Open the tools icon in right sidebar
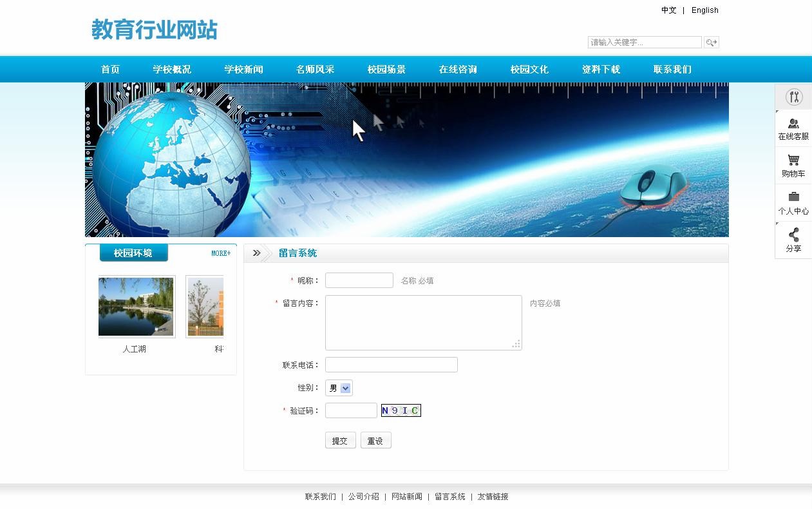 pyautogui.click(x=793, y=97)
